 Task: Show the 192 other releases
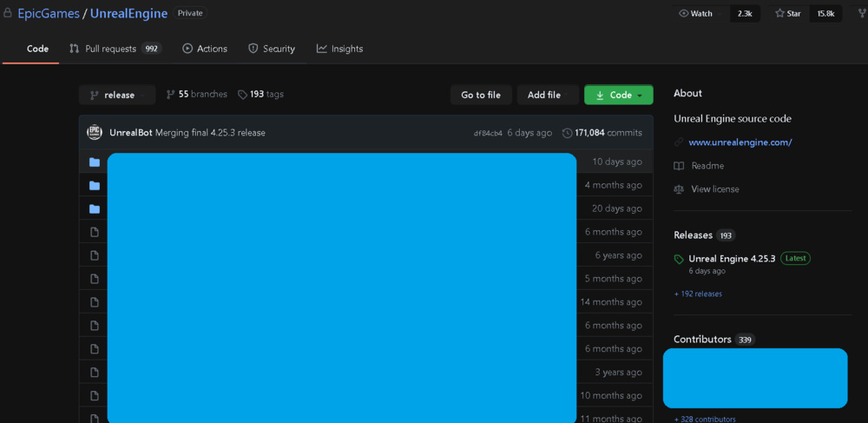pyautogui.click(x=698, y=294)
